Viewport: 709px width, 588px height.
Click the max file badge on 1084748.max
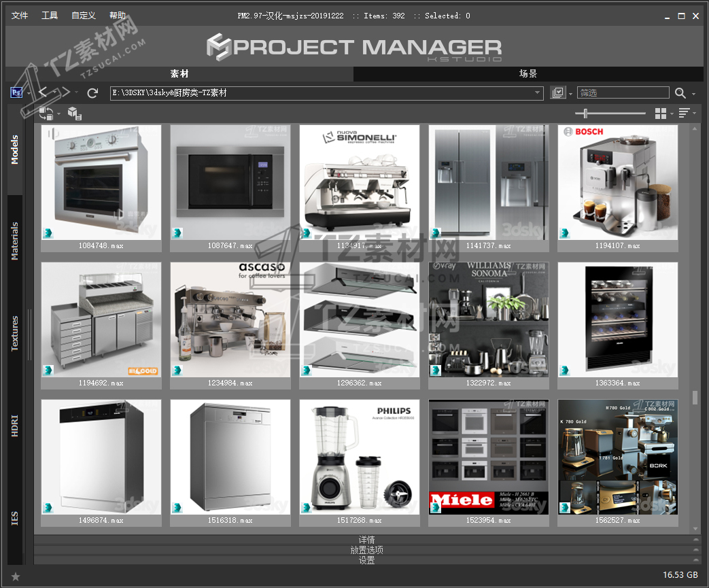tap(48, 233)
